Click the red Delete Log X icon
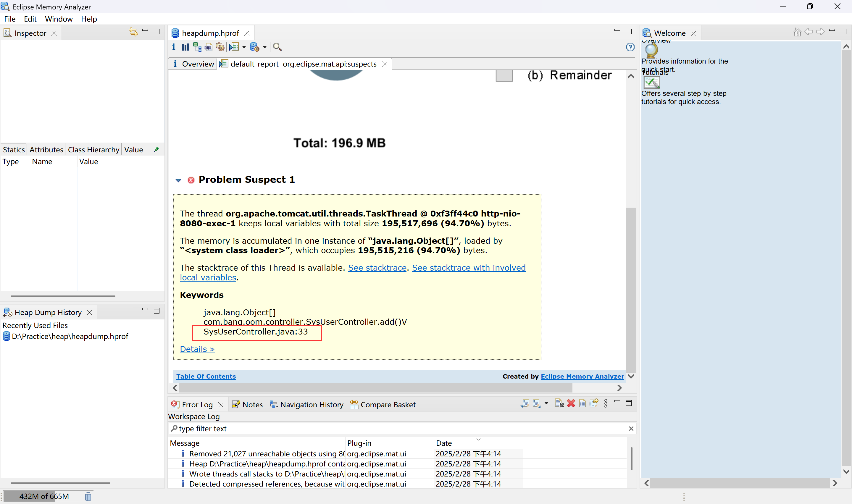The image size is (852, 504). pyautogui.click(x=571, y=403)
